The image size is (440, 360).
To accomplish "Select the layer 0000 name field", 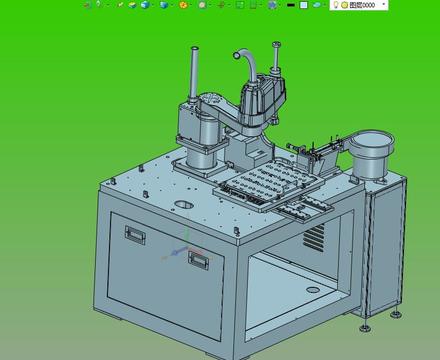I will 362,5.
